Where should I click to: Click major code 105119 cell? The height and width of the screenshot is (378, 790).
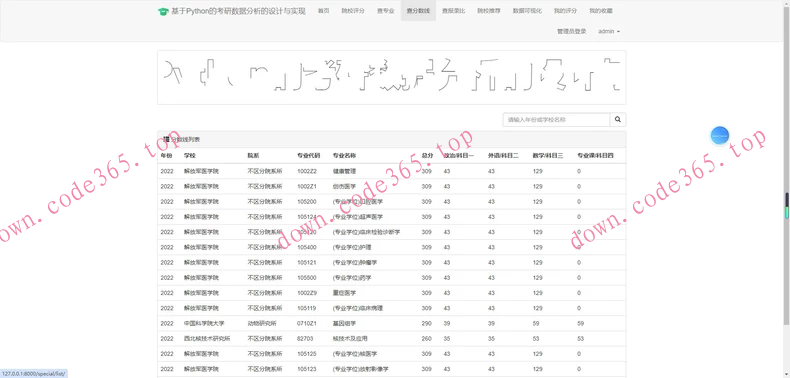[x=307, y=308]
